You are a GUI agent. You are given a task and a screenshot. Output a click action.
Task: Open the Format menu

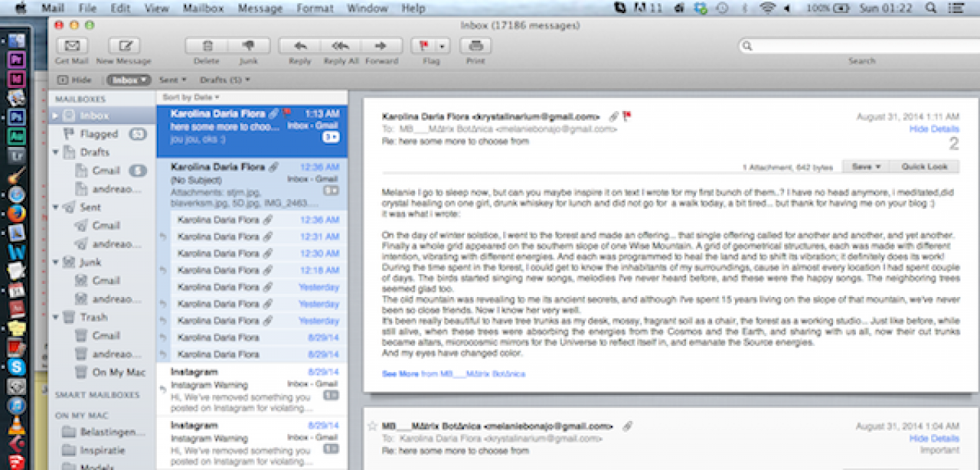(x=315, y=8)
